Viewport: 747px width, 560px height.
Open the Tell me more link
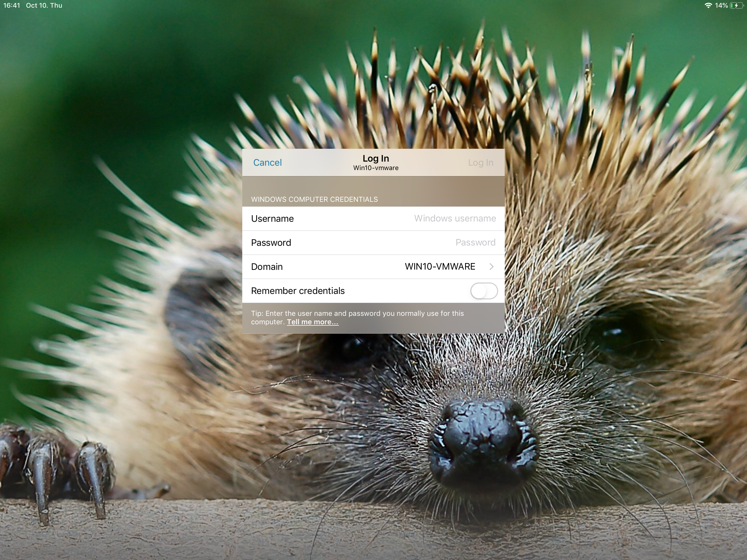[x=312, y=322]
